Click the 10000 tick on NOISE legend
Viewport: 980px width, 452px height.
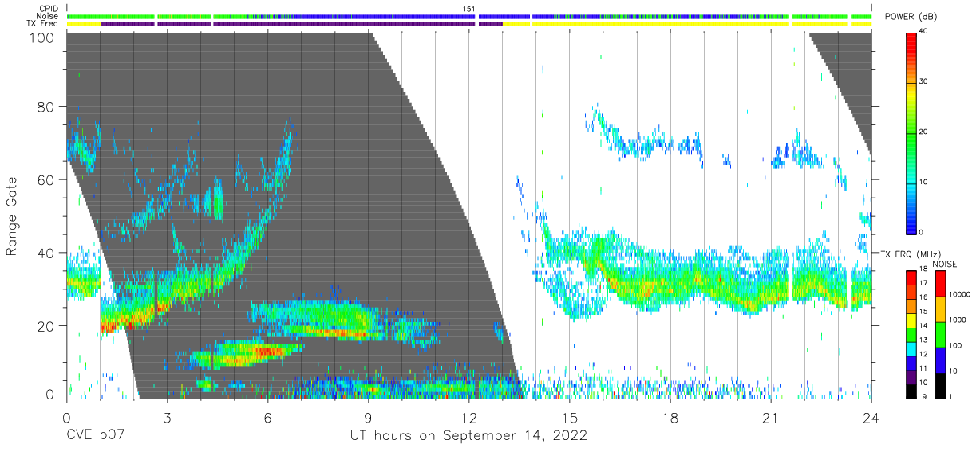click(960, 295)
